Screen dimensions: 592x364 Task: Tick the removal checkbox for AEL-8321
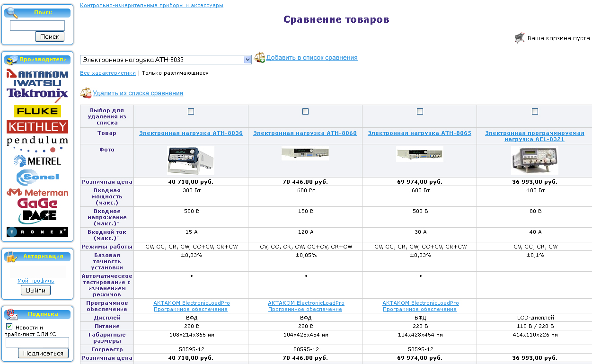[535, 111]
